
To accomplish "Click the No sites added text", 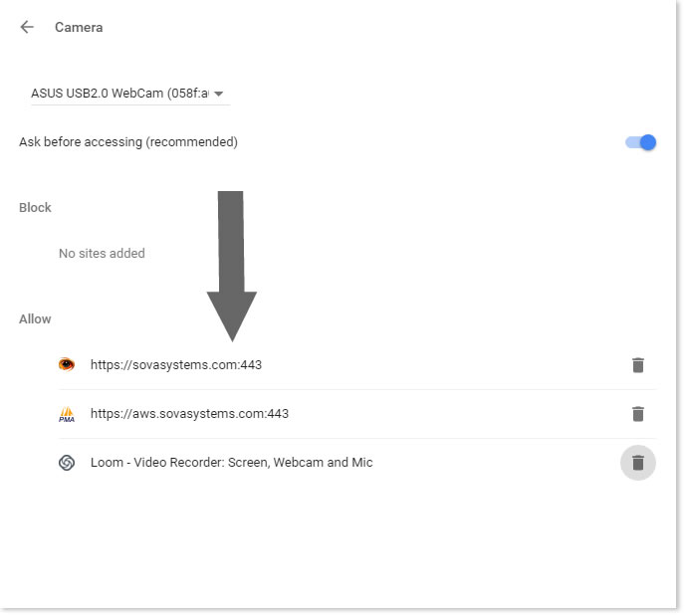I will 102,253.
